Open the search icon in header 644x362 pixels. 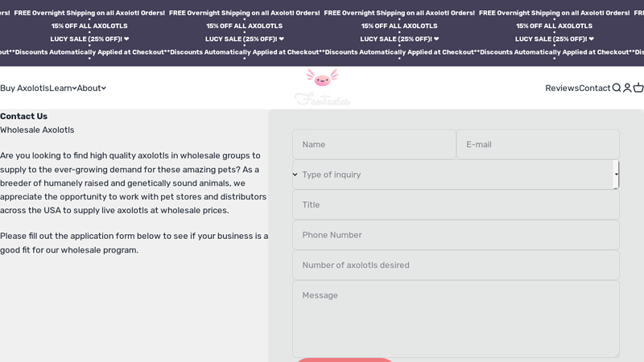pyautogui.click(x=617, y=88)
